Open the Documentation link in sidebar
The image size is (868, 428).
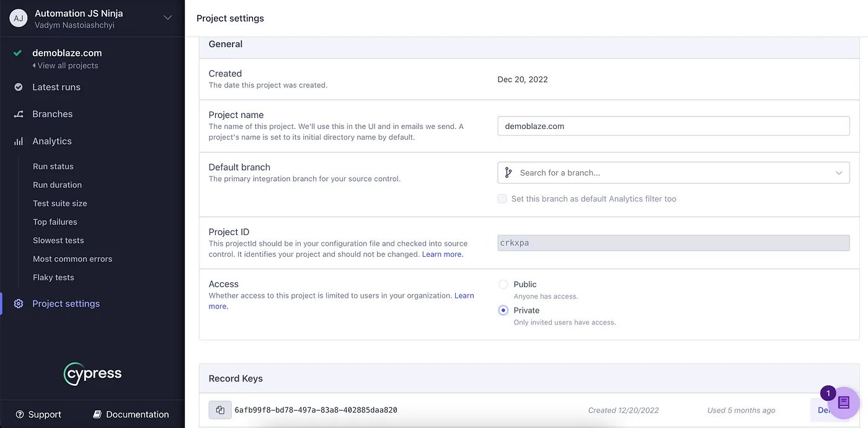click(131, 414)
